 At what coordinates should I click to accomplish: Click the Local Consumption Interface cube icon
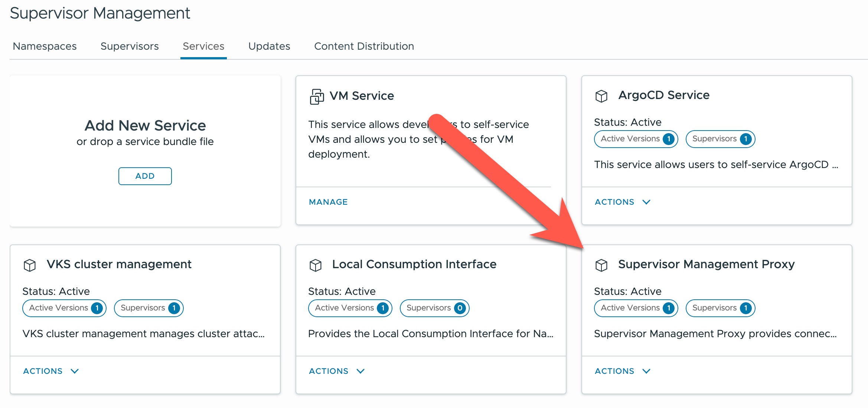click(x=316, y=264)
